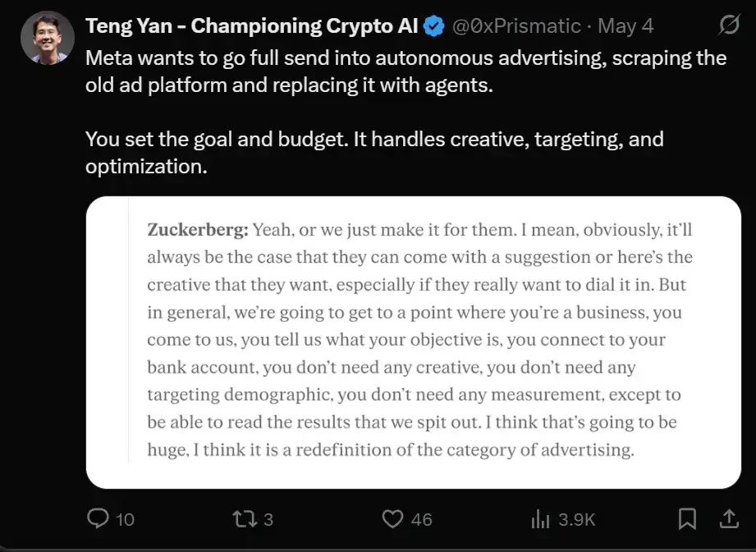Bookmark the post with the ribbon icon
756x552 pixels.
[688, 519]
